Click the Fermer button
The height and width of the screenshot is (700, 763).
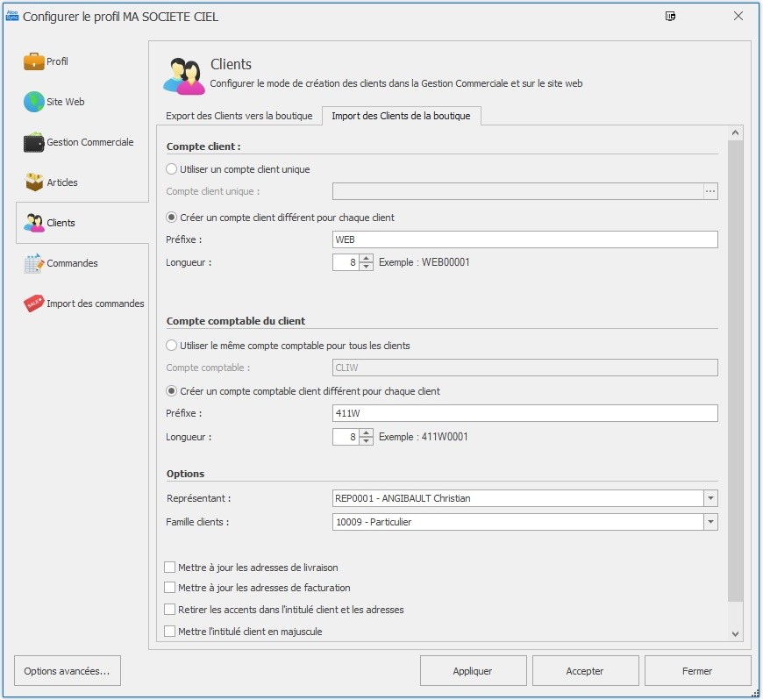pyautogui.click(x=698, y=671)
